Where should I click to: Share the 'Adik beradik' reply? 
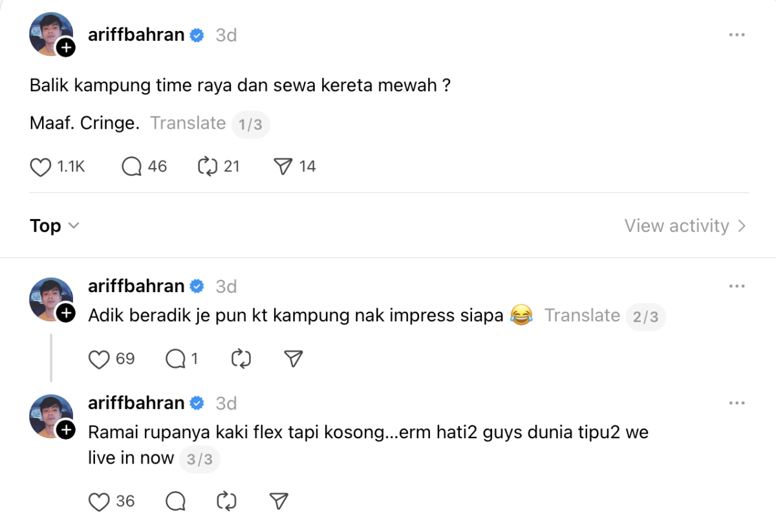294,359
